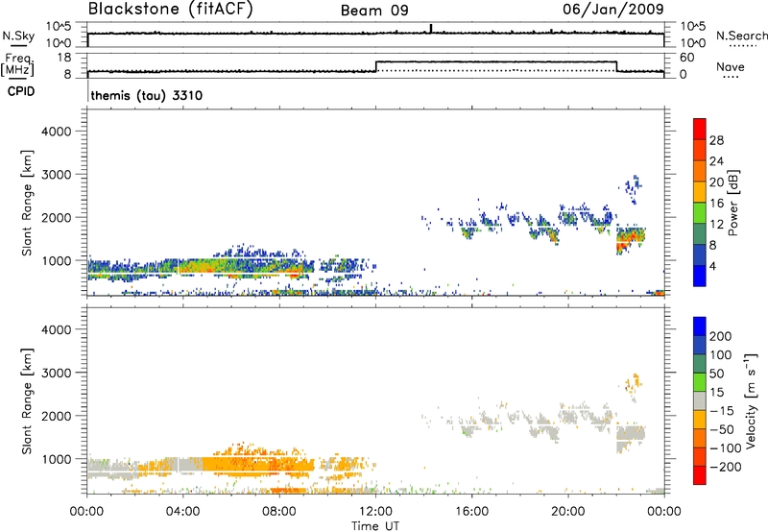Click the "Nave" legend label
768x532 pixels.
[x=730, y=67]
